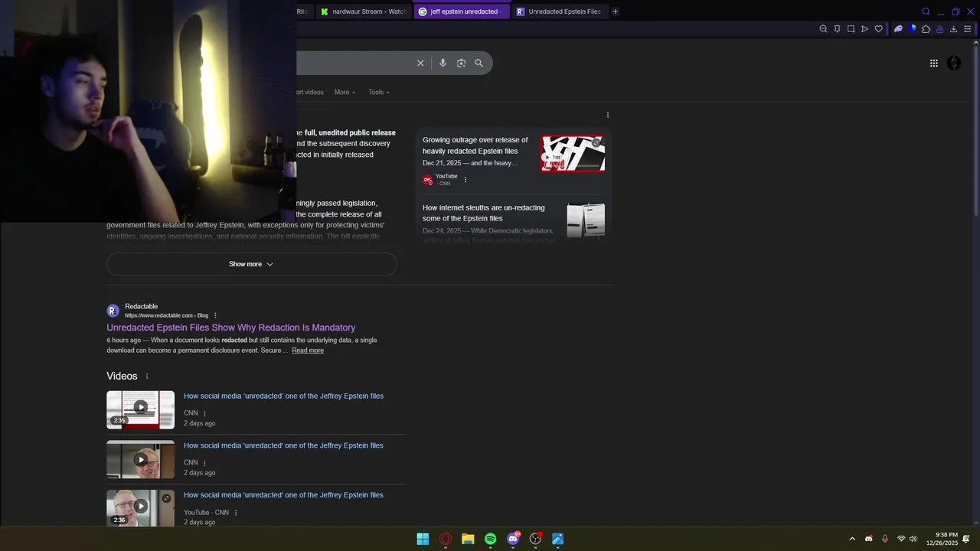Open the Aria AI assistant icon

[898, 29]
